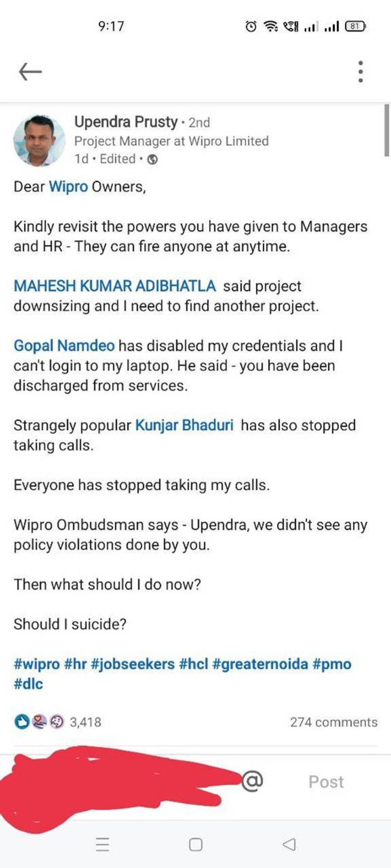This screenshot has width=391, height=868.
Task: Tap the Android recent apps menu icon
Action: pos(102,844)
